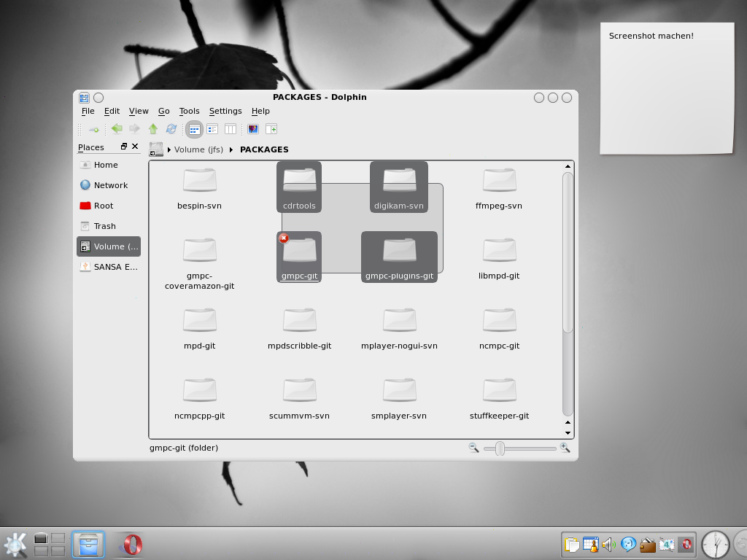
Task: Click the scrollbar bottom down arrow
Action: tap(568, 432)
